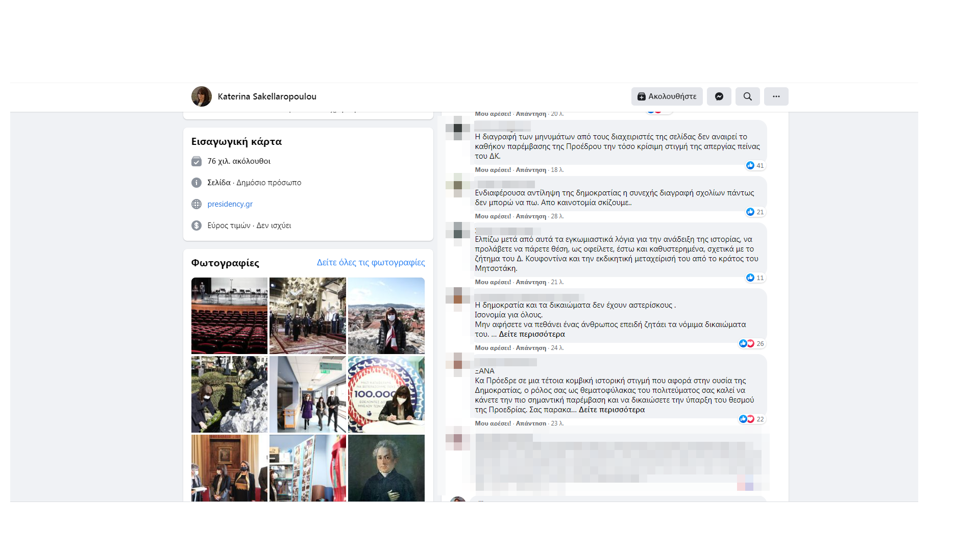Click the followers checkmark icon

197,161
